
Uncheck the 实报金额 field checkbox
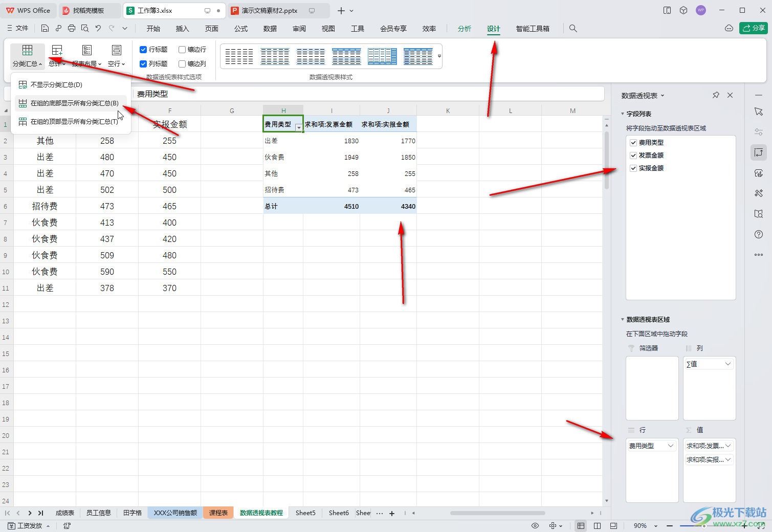click(x=633, y=168)
